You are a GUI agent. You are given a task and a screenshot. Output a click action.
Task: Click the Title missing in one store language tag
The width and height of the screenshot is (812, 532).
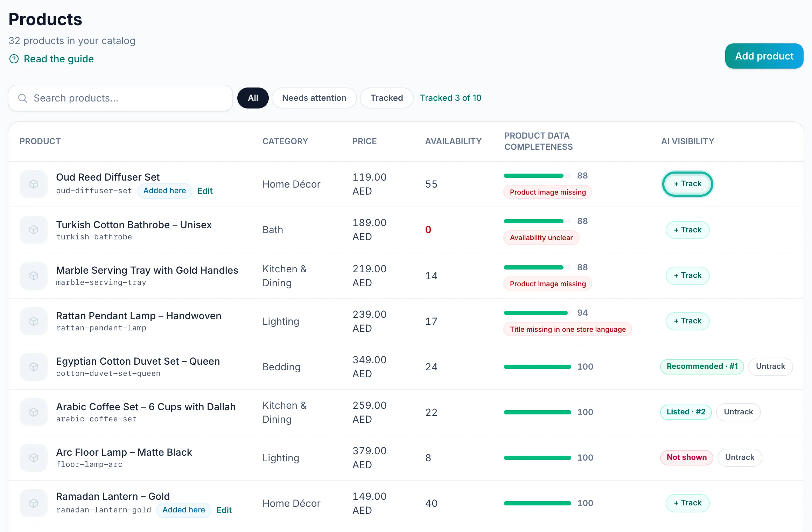(x=568, y=329)
